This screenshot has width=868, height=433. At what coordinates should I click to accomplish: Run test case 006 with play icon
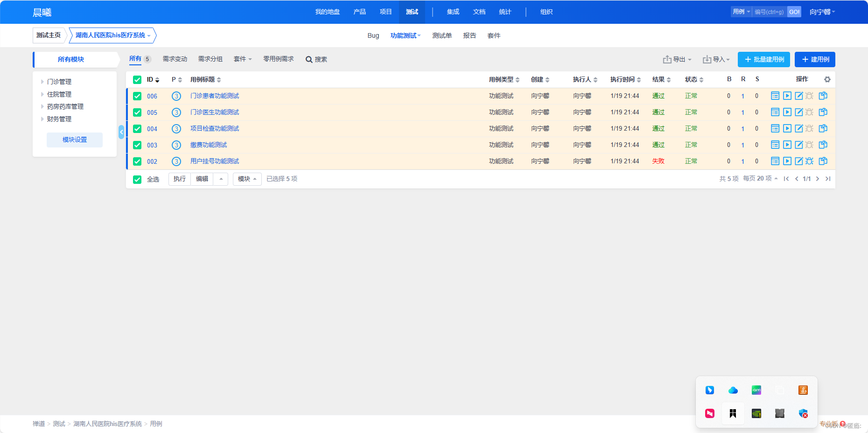(787, 96)
